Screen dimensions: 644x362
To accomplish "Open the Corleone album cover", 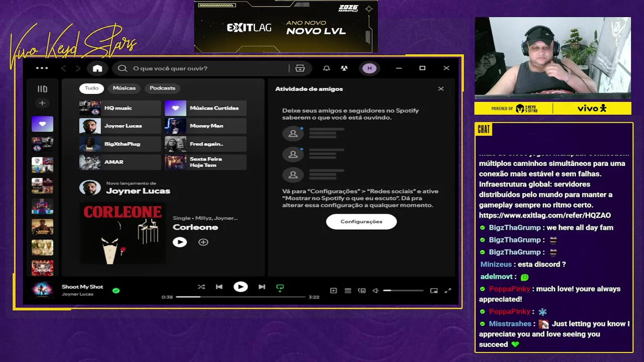I will click(122, 233).
